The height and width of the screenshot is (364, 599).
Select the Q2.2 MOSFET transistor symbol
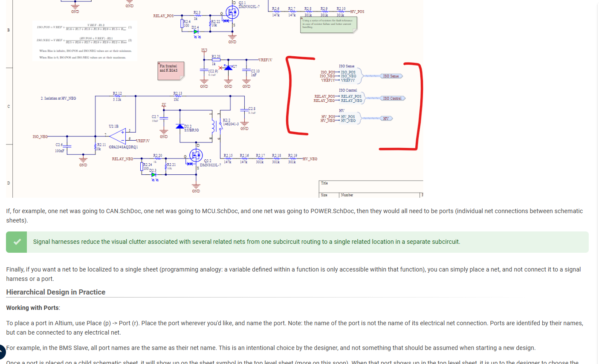pyautogui.click(x=196, y=155)
